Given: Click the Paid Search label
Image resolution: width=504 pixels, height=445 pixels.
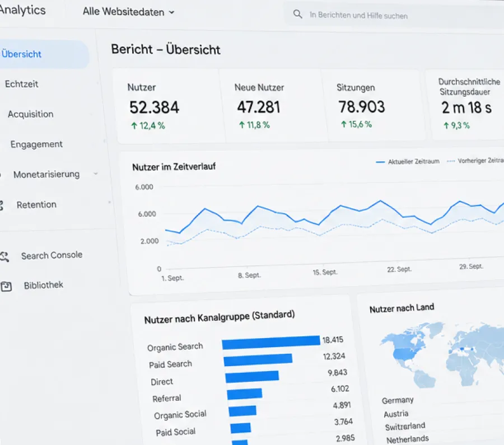Looking at the screenshot, I should 170,364.
